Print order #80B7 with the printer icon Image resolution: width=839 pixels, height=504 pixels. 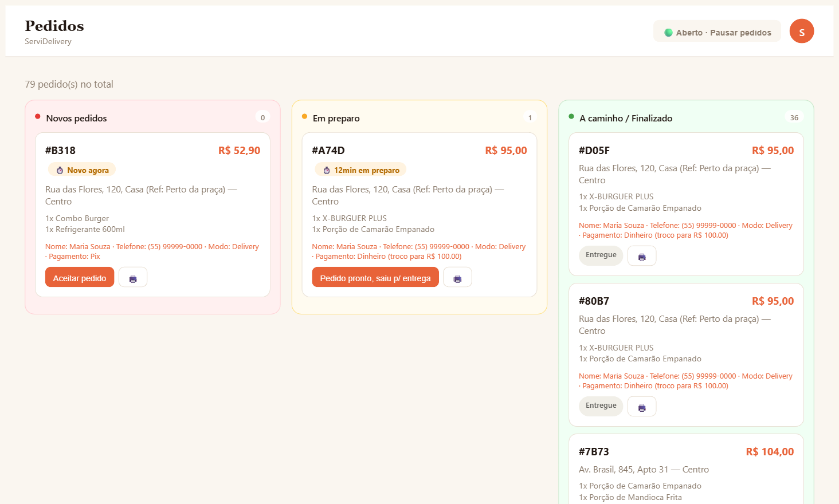tap(642, 406)
